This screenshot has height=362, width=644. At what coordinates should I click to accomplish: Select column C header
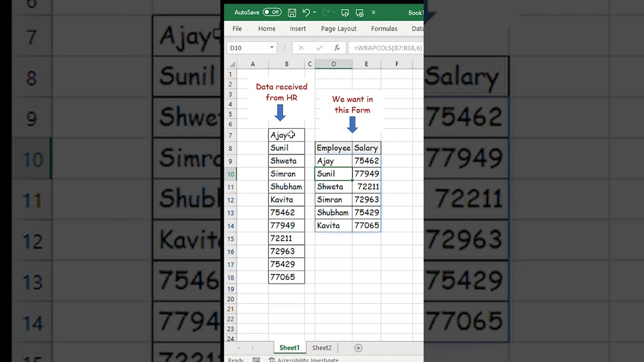pos(310,64)
